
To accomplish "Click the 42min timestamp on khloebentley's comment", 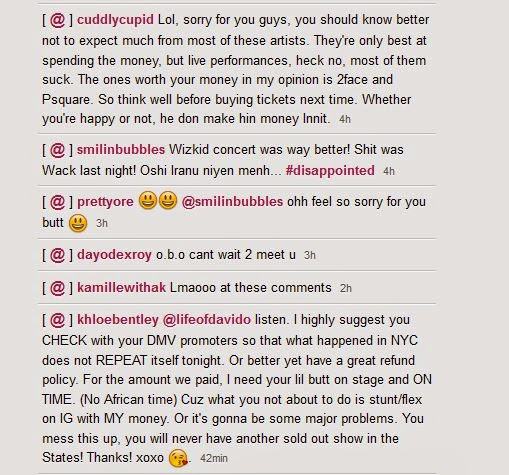I will [x=214, y=458].
